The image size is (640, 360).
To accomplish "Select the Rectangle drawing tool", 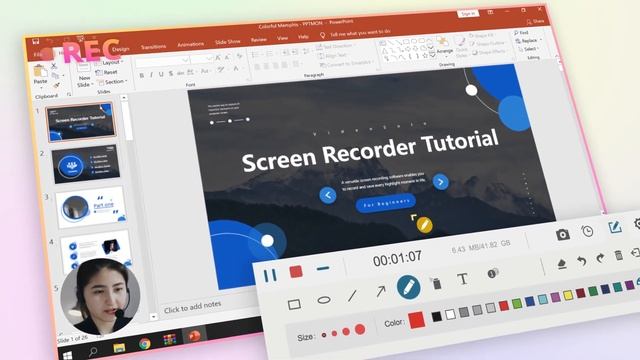I will (294, 304).
